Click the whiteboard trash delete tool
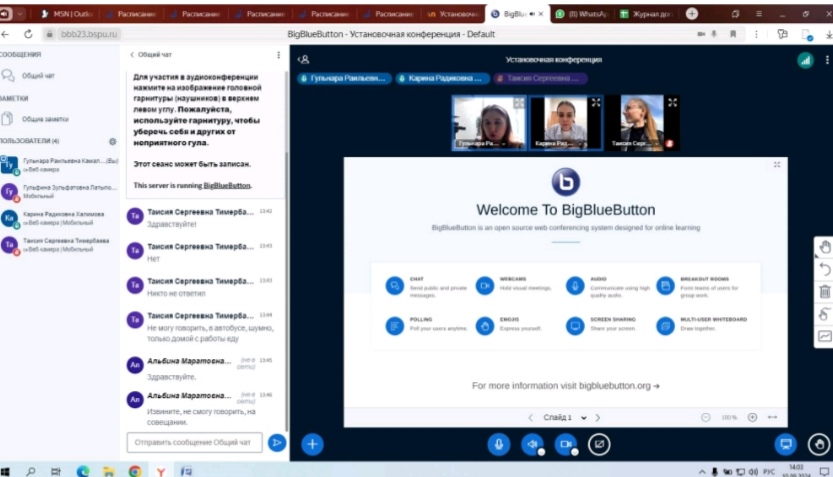 pos(824,292)
